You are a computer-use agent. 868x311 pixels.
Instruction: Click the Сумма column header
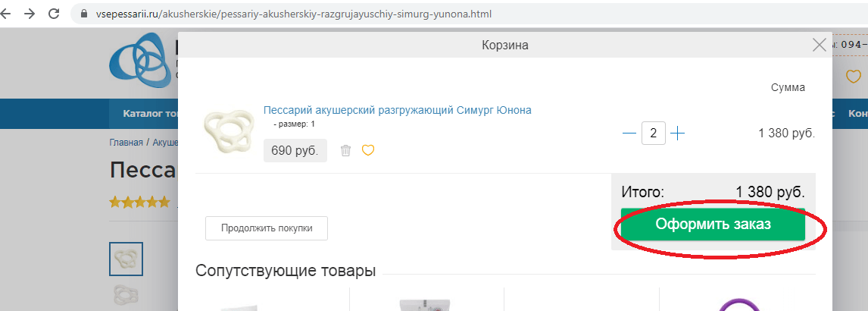pyautogui.click(x=788, y=87)
